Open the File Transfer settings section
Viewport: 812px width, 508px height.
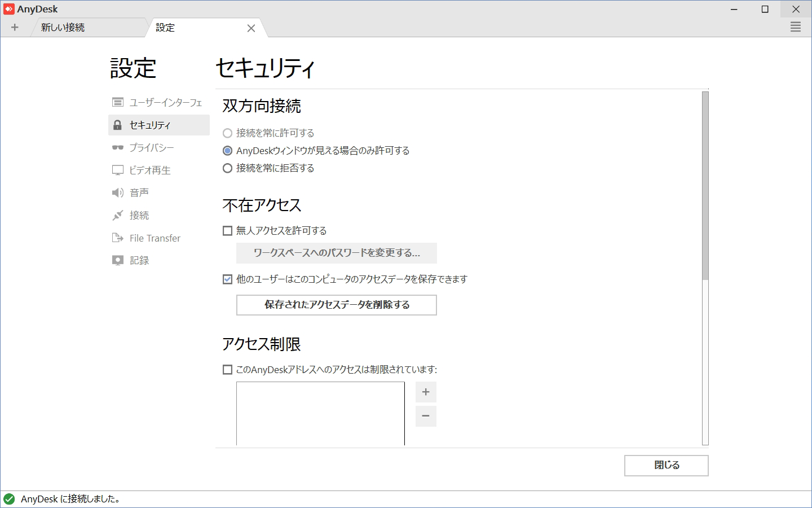point(154,238)
